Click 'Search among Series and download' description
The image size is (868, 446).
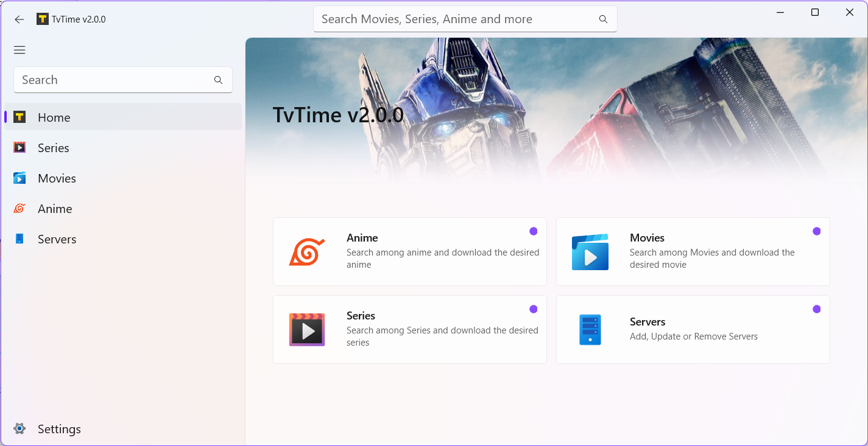pyautogui.click(x=442, y=336)
